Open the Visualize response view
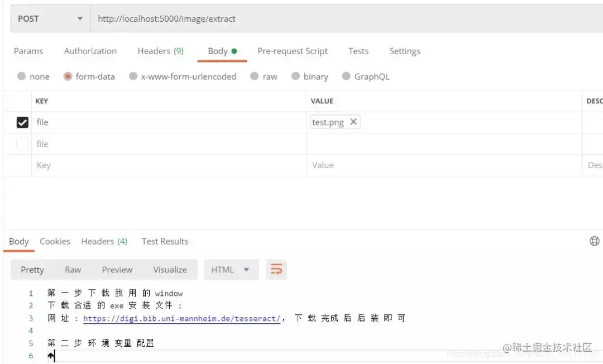 (x=170, y=270)
